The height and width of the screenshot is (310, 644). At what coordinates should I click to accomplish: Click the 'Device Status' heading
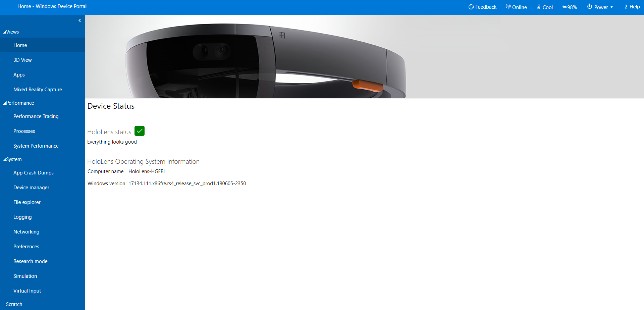(111, 106)
